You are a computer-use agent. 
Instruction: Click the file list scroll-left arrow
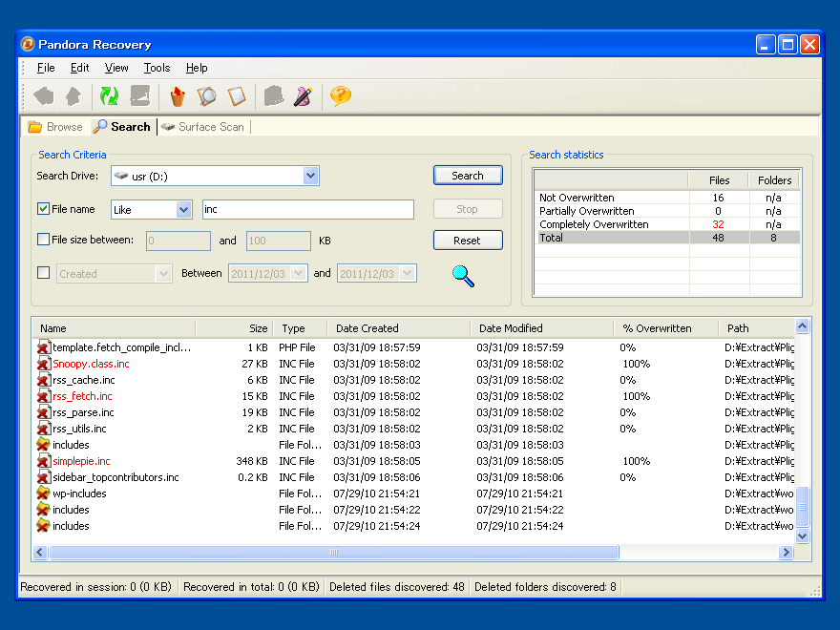tap(40, 553)
